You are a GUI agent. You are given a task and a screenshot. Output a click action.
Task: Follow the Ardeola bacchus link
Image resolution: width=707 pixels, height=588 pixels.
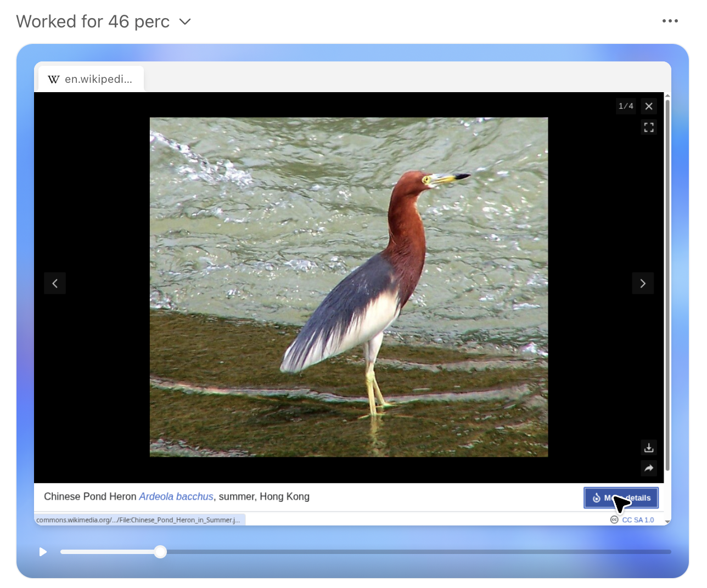176,496
